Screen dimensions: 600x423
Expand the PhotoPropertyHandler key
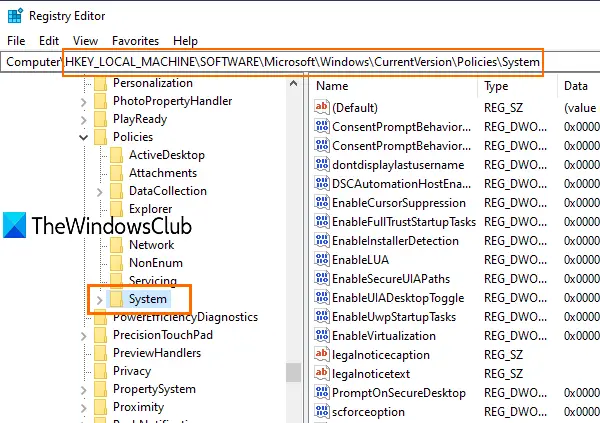tap(83, 102)
